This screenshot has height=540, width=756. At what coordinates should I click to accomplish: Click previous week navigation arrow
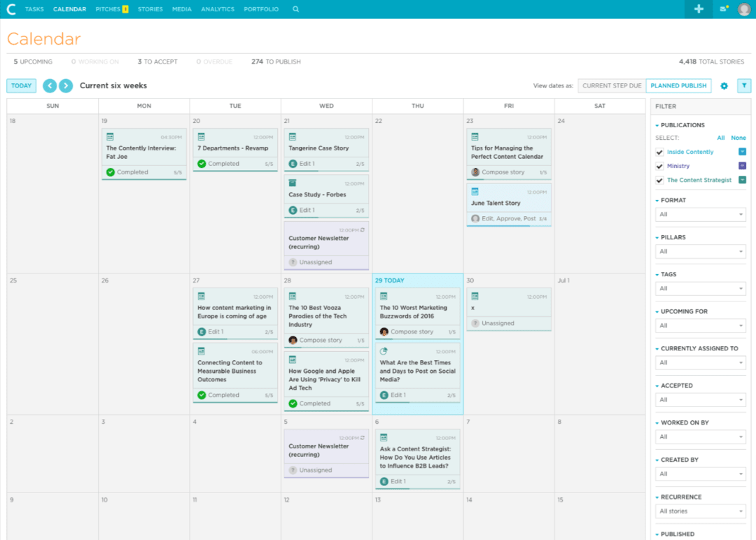point(49,85)
